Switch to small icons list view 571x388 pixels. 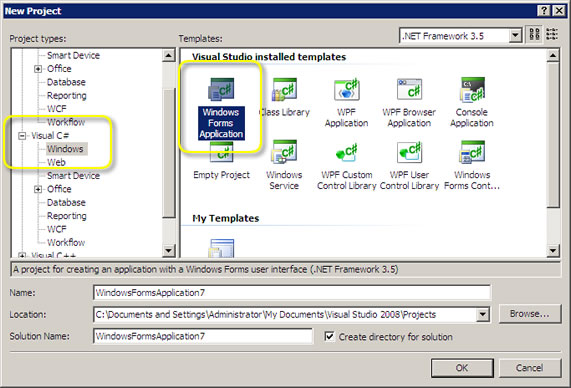(x=552, y=35)
